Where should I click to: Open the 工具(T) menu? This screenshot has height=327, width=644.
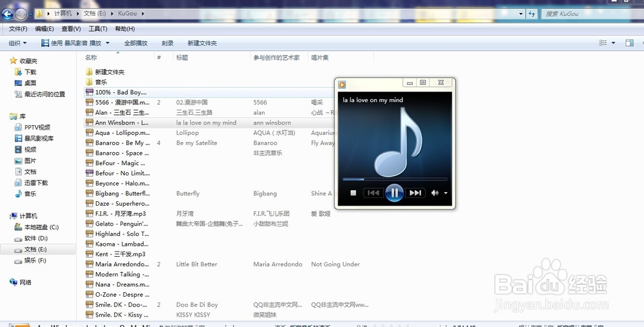tap(98, 29)
